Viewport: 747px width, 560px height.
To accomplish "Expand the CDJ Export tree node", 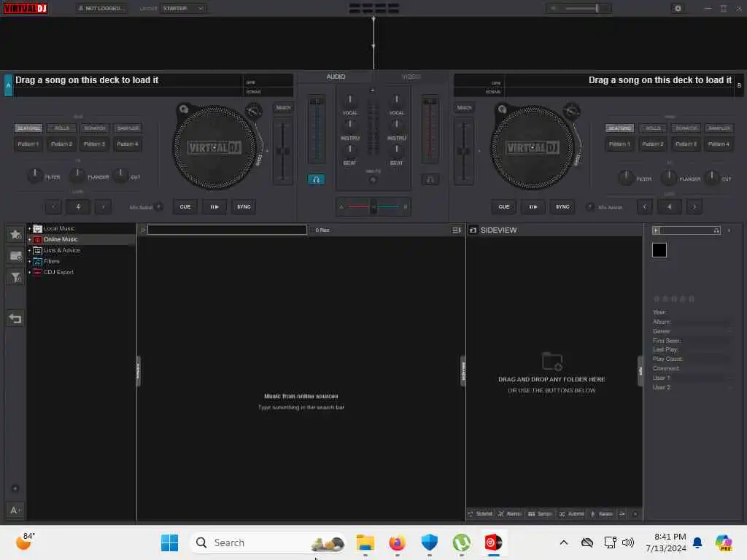I will pos(29,273).
